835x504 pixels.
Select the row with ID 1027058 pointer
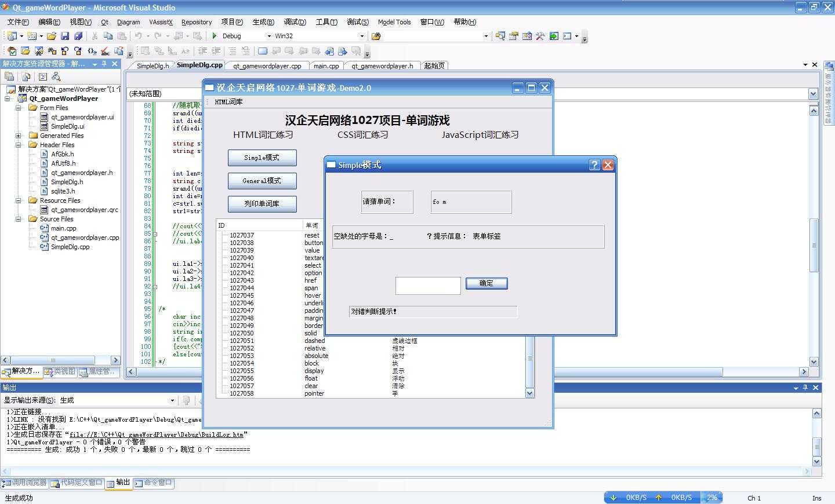371,393
